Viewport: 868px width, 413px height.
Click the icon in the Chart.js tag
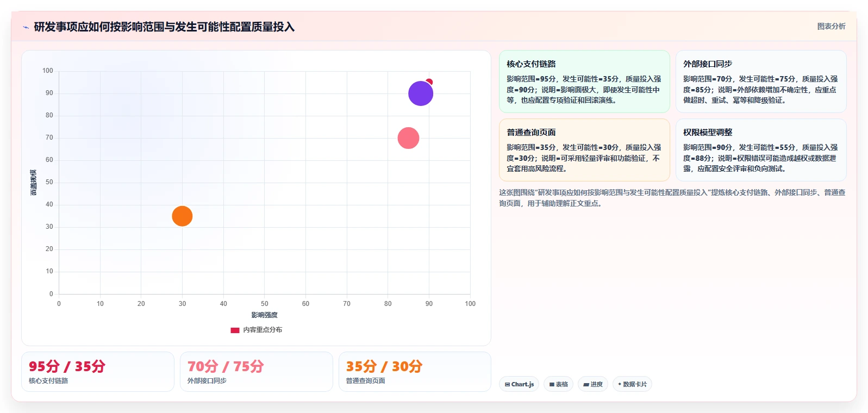507,384
